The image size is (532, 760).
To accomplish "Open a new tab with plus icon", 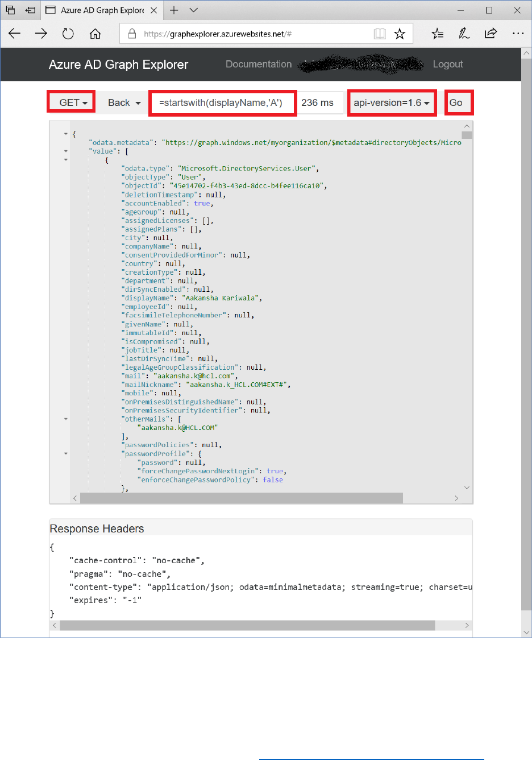I will click(x=174, y=10).
